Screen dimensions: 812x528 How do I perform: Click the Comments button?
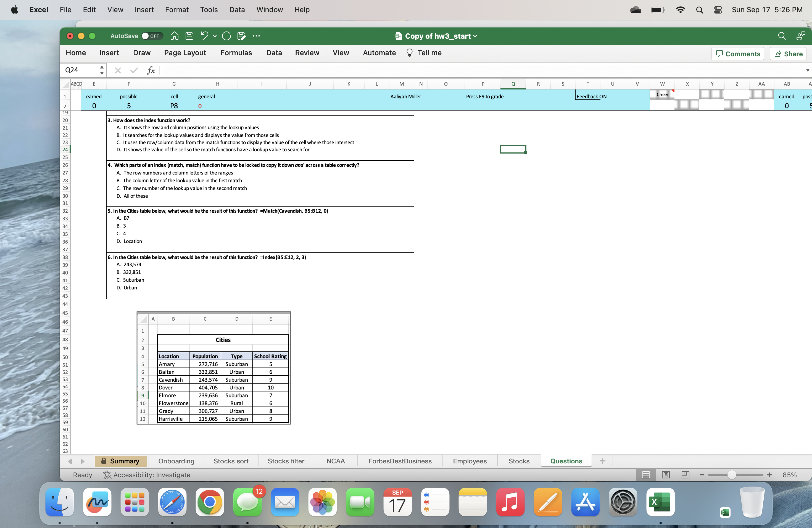[738, 54]
